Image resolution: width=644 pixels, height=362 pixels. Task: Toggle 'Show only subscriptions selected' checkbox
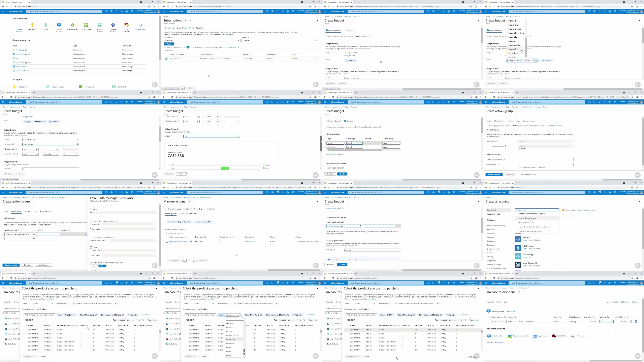pos(188,47)
